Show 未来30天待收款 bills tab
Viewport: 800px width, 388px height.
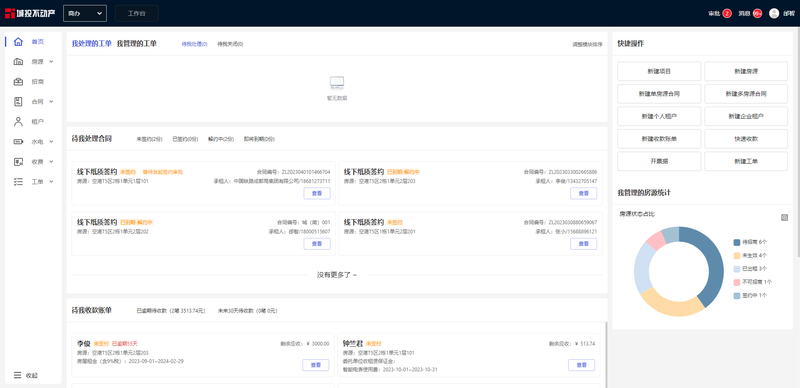pos(247,311)
